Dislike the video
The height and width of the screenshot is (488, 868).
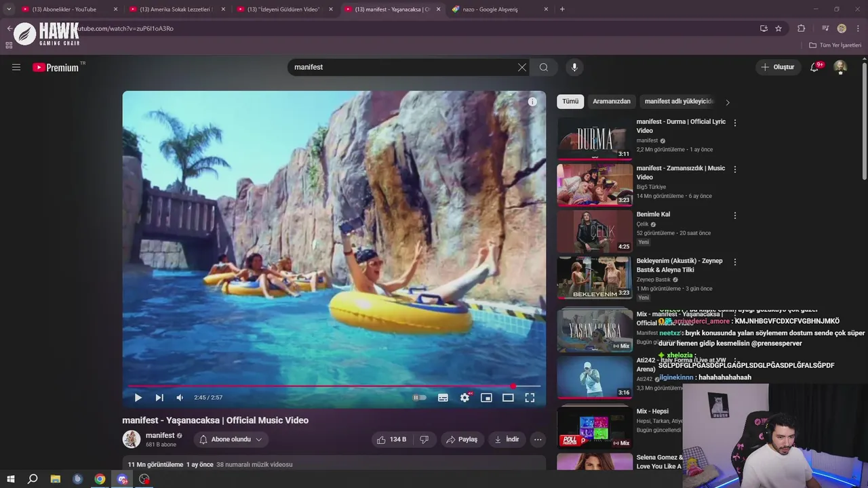coord(424,439)
